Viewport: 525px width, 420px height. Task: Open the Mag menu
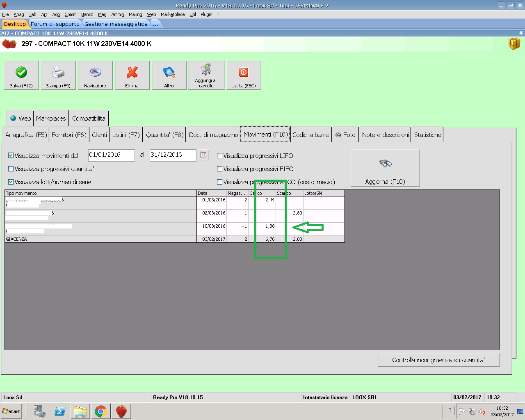tap(102, 14)
